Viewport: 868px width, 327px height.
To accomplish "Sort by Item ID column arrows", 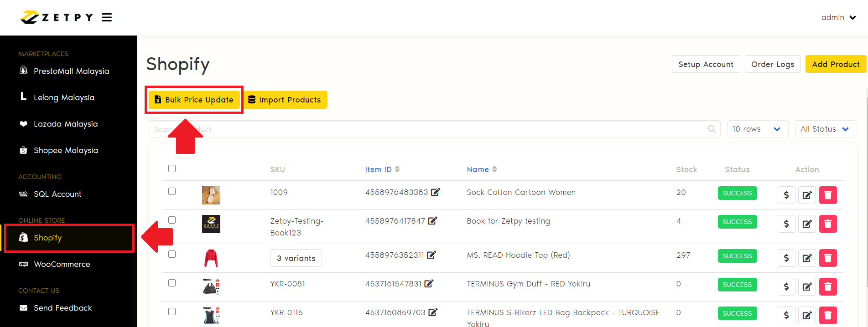I will [x=397, y=169].
